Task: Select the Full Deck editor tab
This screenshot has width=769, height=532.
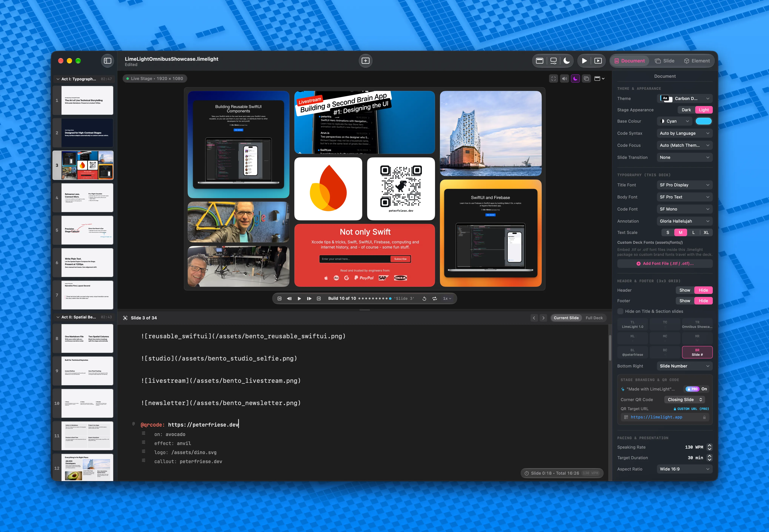Action: coord(594,318)
